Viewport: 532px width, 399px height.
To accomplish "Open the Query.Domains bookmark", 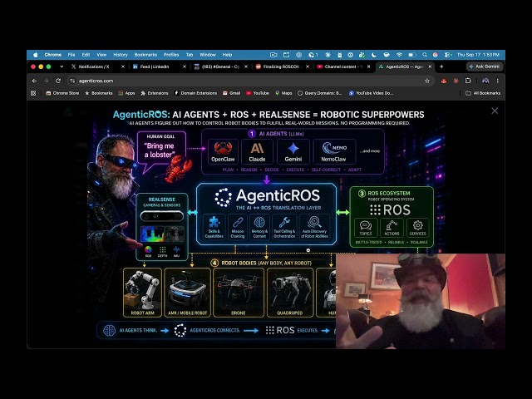I will (x=319, y=93).
